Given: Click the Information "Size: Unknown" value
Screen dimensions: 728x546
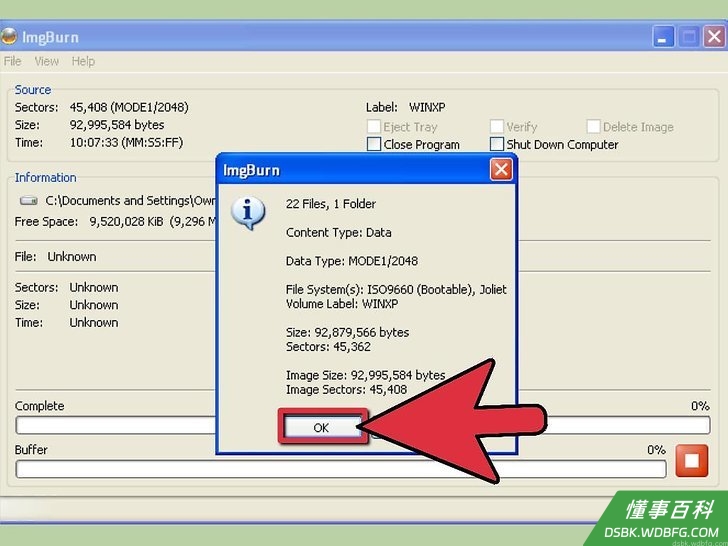Looking at the screenshot, I should [94, 305].
